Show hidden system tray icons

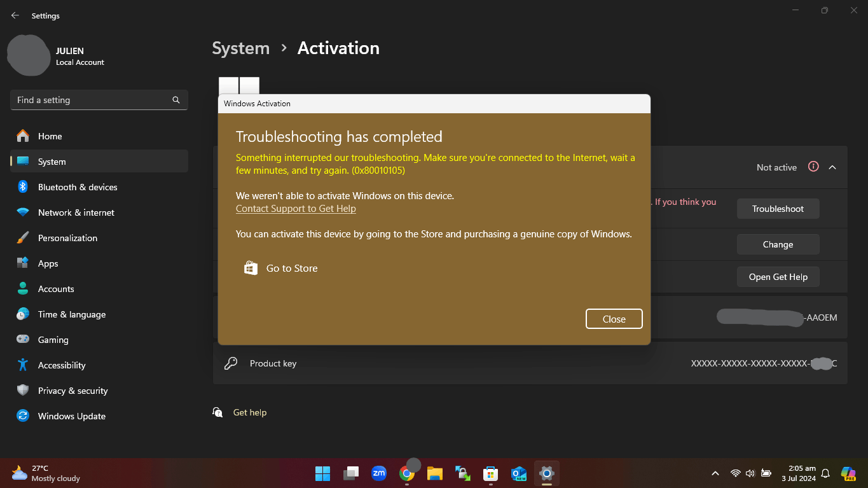tap(715, 473)
